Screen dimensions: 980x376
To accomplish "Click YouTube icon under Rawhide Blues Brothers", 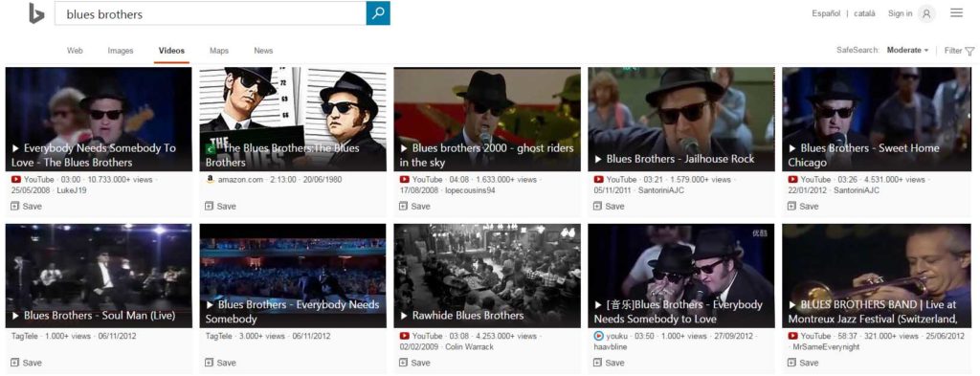I will 405,336.
